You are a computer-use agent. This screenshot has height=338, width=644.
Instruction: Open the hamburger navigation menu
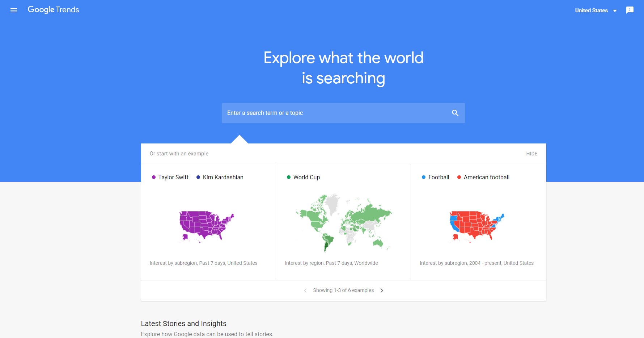(x=14, y=10)
